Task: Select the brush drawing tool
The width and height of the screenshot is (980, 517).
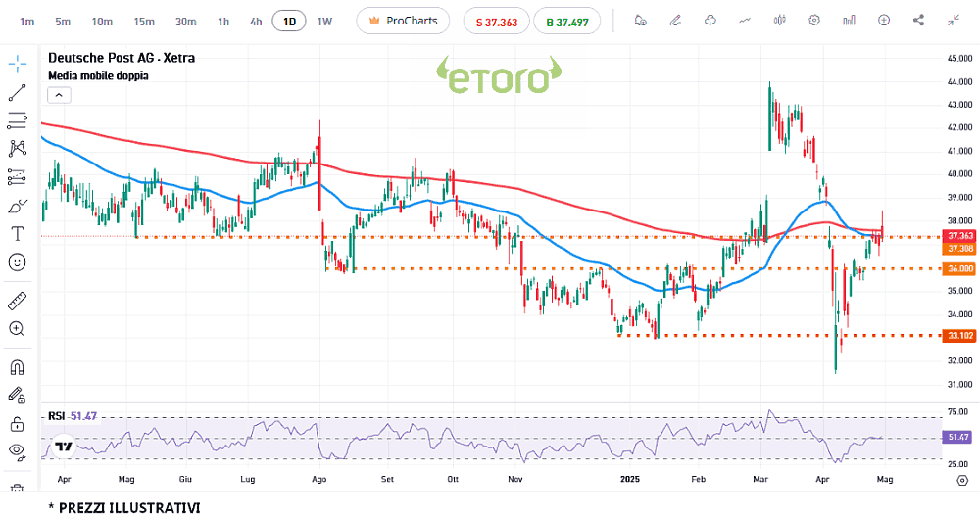Action: coord(18,206)
